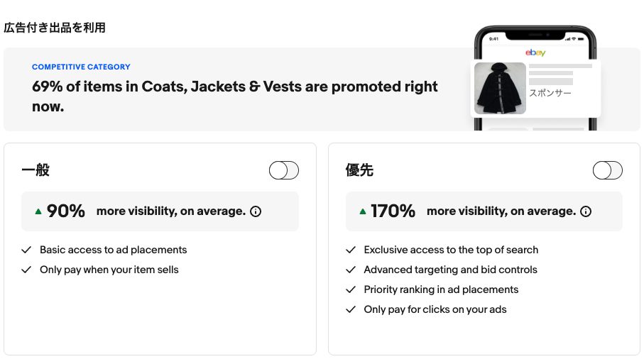644x359 pixels.
Task: Click the green arrow beside 170%
Action: tap(362, 211)
